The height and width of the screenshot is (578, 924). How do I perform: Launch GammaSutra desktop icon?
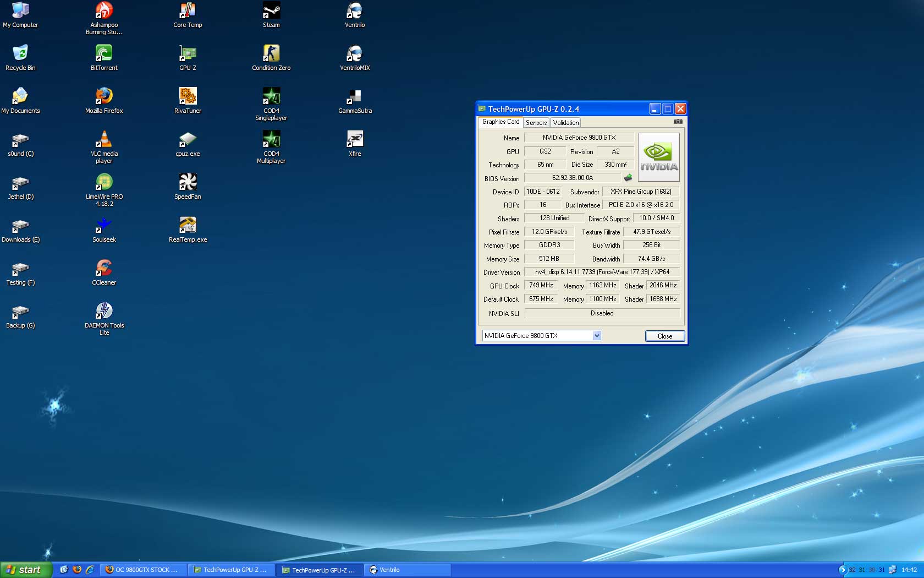[x=355, y=101]
